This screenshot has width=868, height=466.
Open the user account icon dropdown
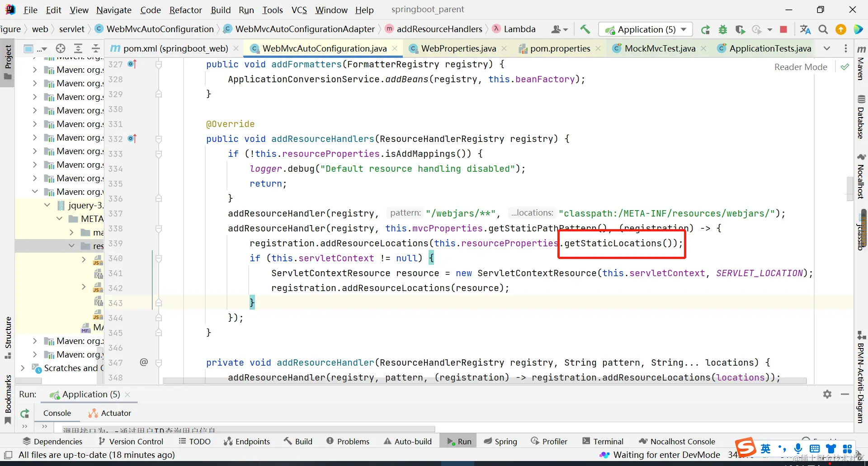(x=559, y=30)
